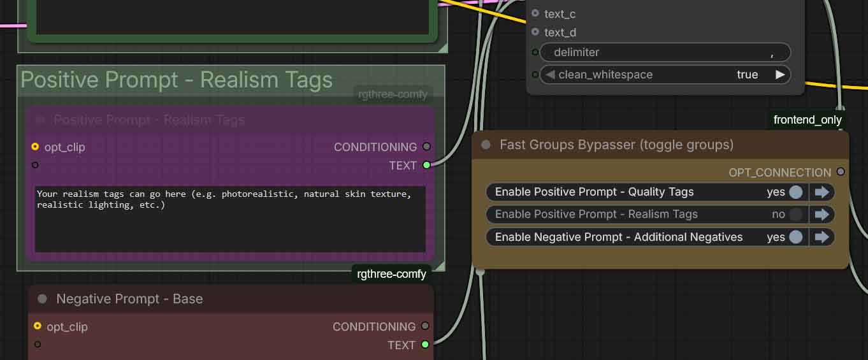Click arrow icon for Realism Tags group
Screen dimensions: 868x360
click(821, 215)
